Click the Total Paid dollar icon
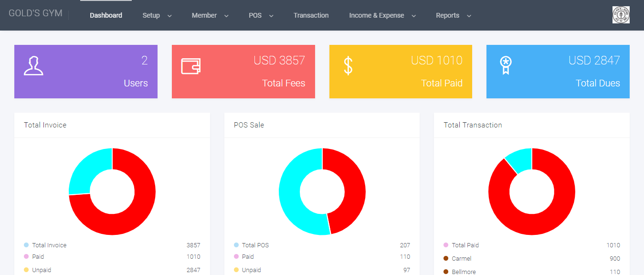This screenshot has width=644, height=275. (x=348, y=66)
